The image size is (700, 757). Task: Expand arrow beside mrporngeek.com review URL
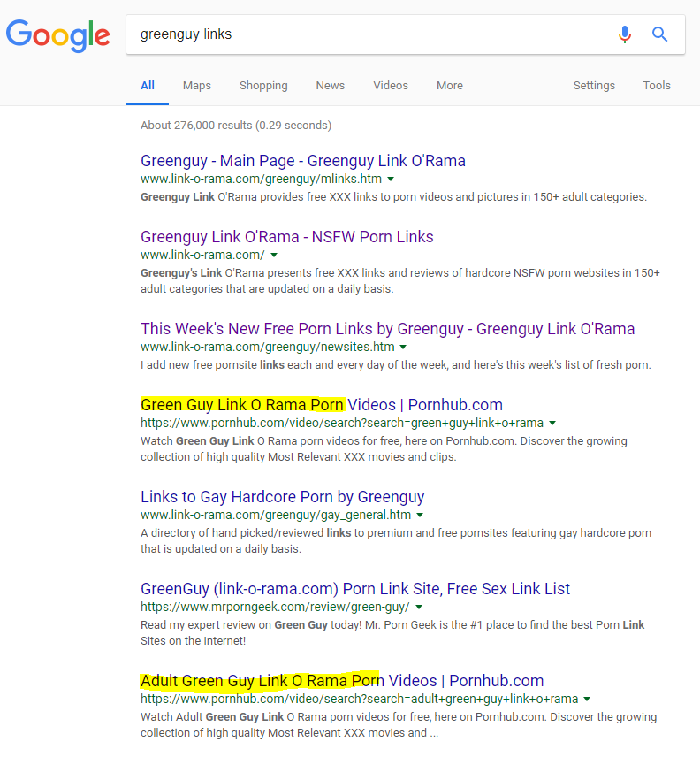click(x=419, y=607)
